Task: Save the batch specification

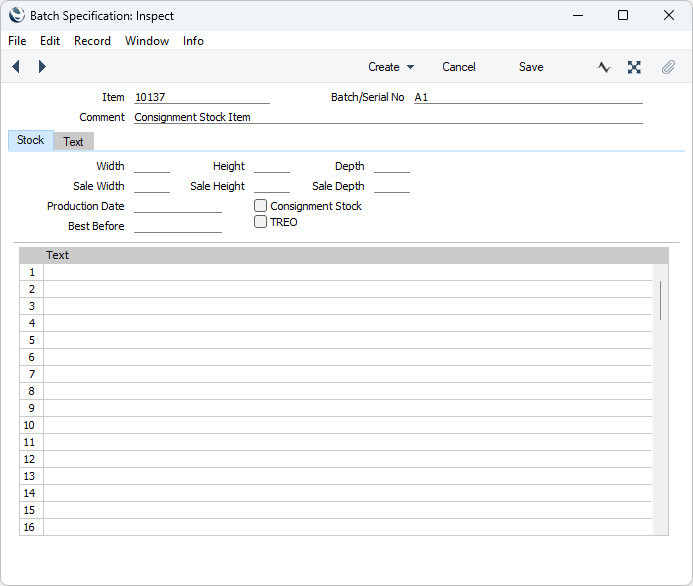Action: 531,67
